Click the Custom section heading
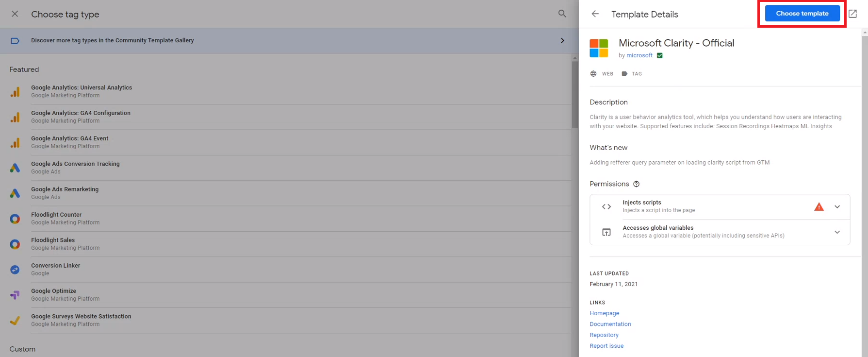The width and height of the screenshot is (868, 357). pos(22,349)
